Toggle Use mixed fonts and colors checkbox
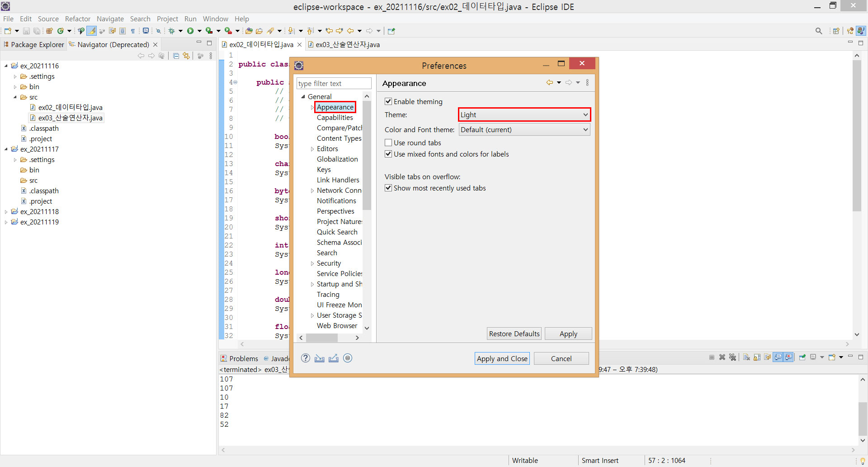 point(388,154)
